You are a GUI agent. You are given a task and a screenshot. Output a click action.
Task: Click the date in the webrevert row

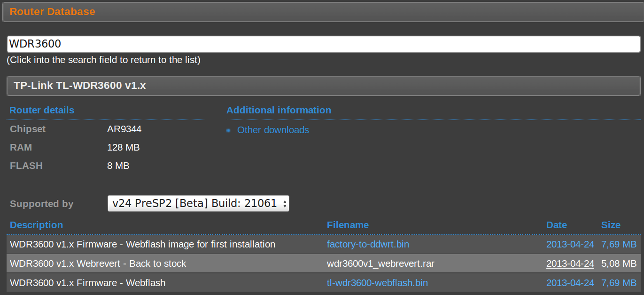click(x=570, y=263)
